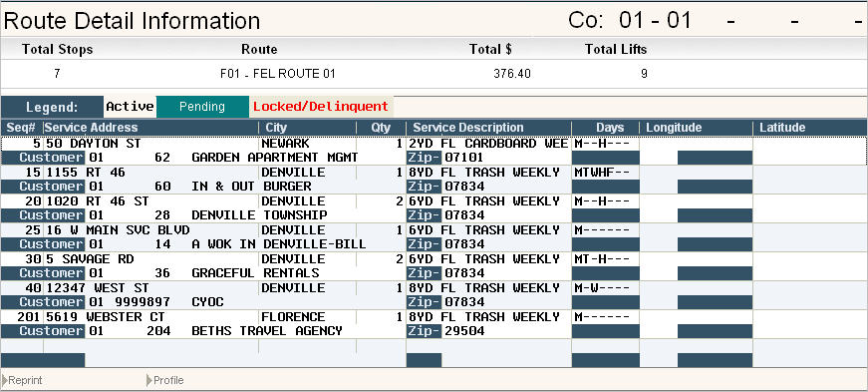
Task: Click sequence number 40
Action: pyautogui.click(x=33, y=287)
